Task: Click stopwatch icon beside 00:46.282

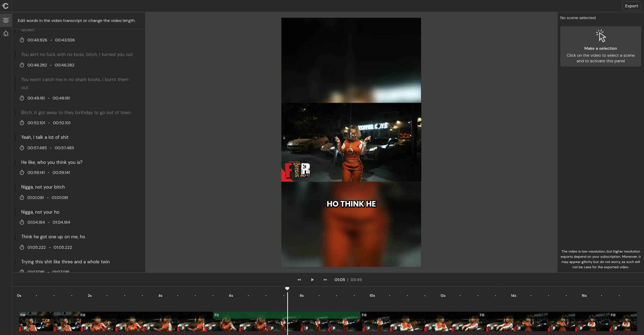Action: click(x=22, y=65)
